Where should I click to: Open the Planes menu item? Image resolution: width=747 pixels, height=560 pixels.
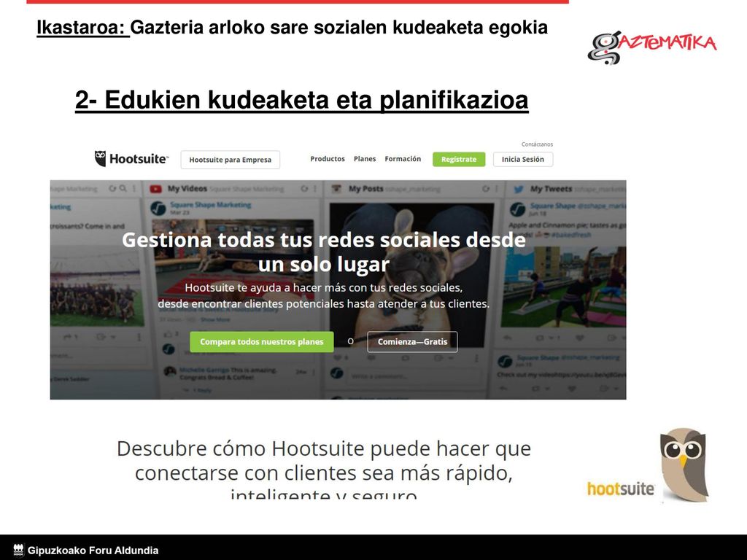click(x=365, y=159)
